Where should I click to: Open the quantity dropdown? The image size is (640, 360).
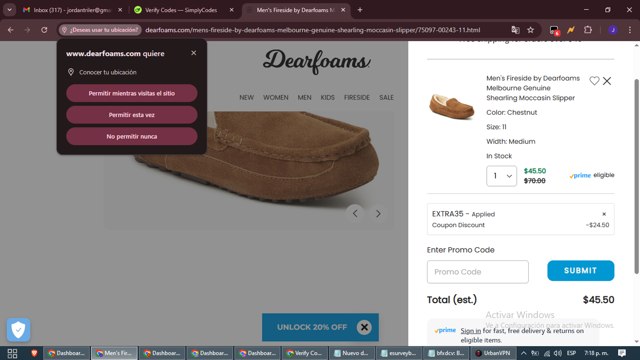[x=501, y=176]
